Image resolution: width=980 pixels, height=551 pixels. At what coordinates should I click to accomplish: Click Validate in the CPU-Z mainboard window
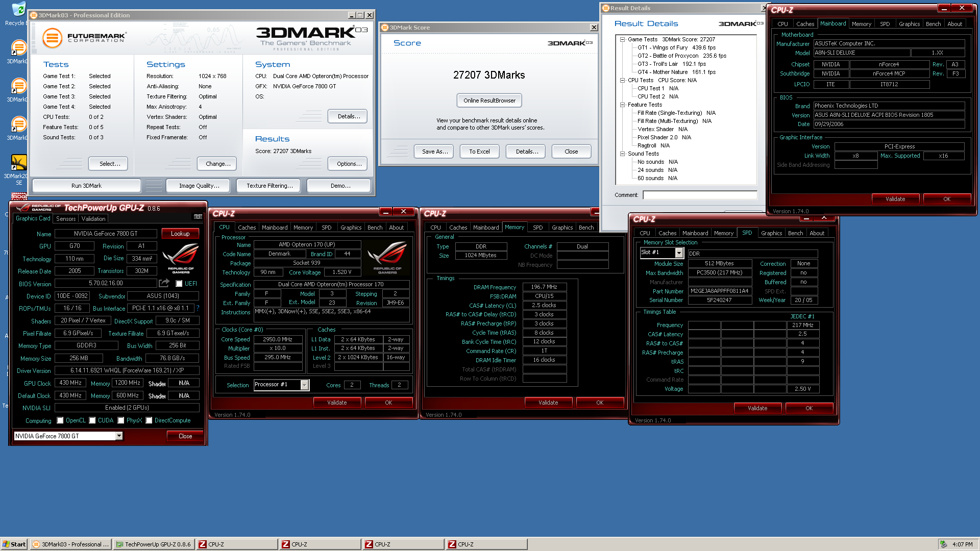tap(895, 199)
